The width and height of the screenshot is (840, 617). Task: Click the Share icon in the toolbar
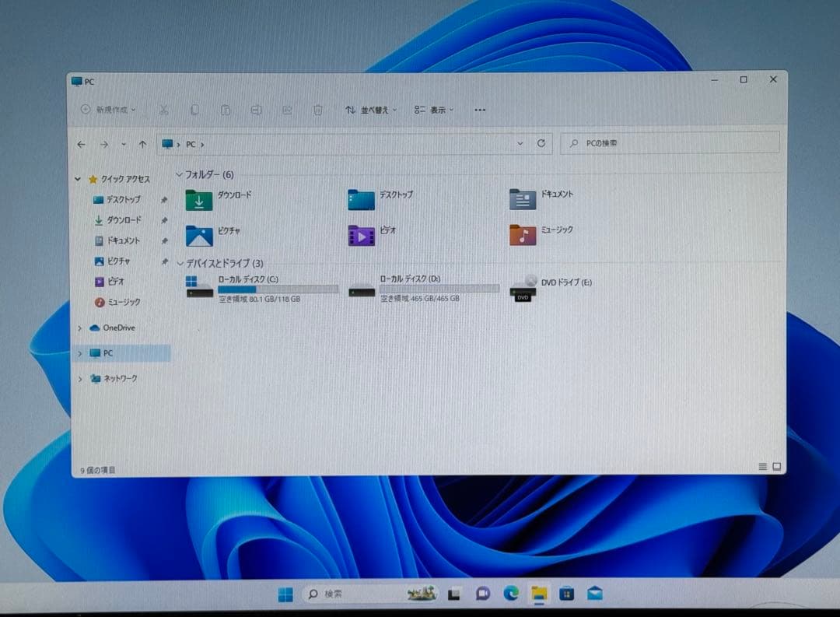pyautogui.click(x=286, y=110)
